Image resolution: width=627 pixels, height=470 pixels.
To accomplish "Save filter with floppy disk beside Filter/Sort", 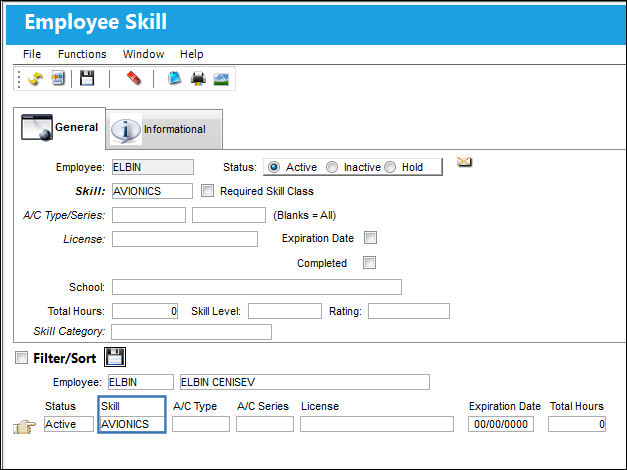I will (x=115, y=357).
